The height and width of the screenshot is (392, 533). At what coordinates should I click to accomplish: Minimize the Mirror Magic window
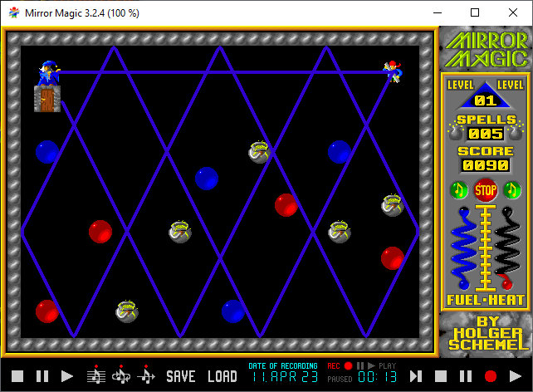[x=438, y=13]
